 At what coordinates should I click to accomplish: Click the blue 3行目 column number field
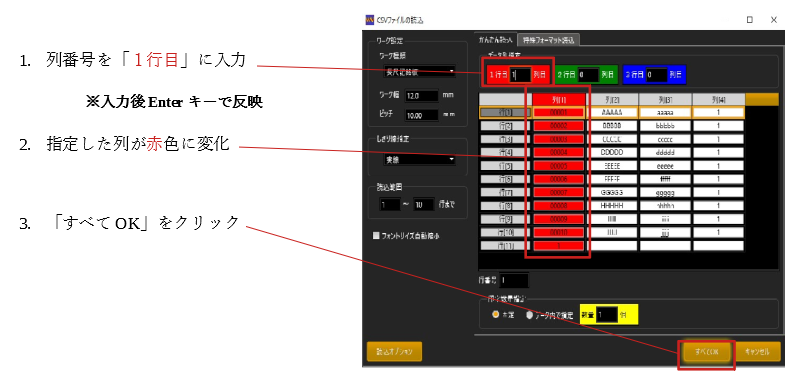tap(657, 75)
